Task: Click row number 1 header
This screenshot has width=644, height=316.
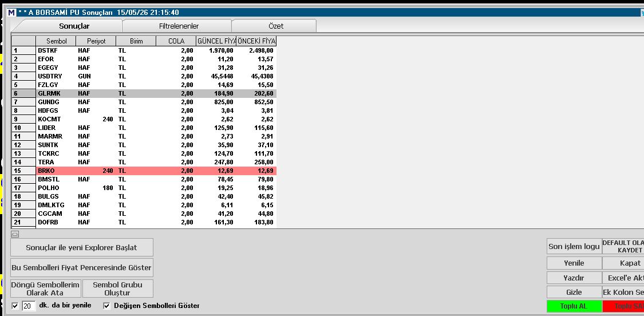Action: [x=23, y=50]
